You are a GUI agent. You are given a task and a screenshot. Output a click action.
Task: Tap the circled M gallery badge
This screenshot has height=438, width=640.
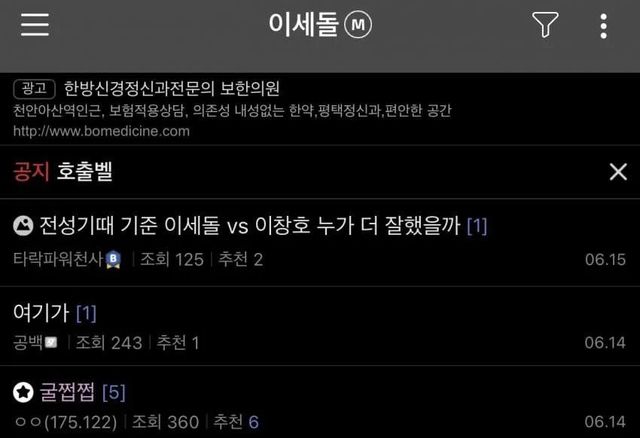click(x=358, y=24)
